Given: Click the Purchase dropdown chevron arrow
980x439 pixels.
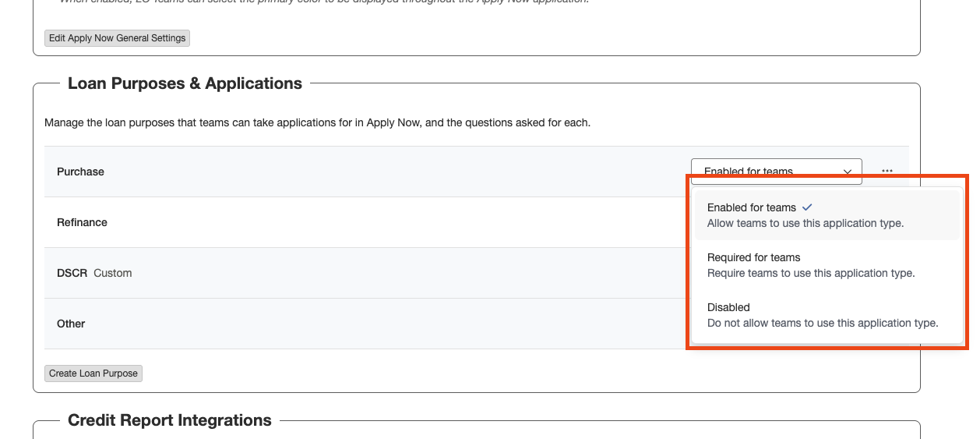Looking at the screenshot, I should tap(848, 172).
